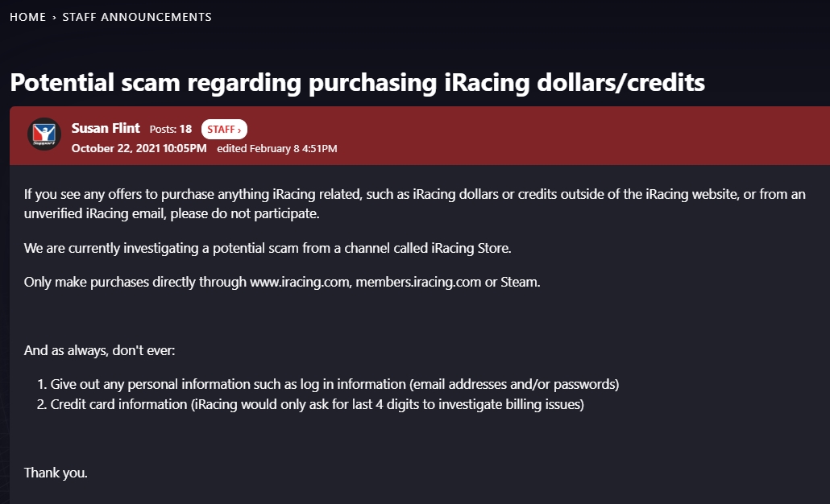Select the thread title about the purchasing scam
Image resolution: width=830 pixels, height=504 pixels.
click(x=356, y=81)
